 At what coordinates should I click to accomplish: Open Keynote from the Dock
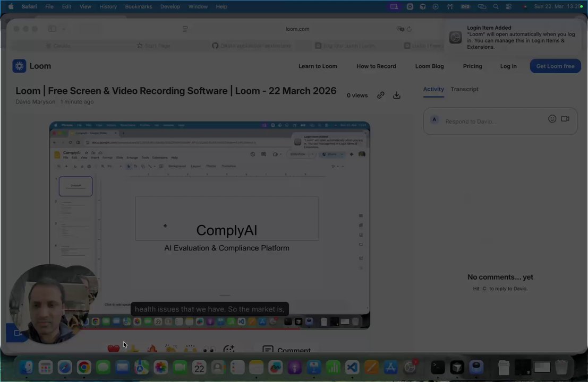(314, 367)
